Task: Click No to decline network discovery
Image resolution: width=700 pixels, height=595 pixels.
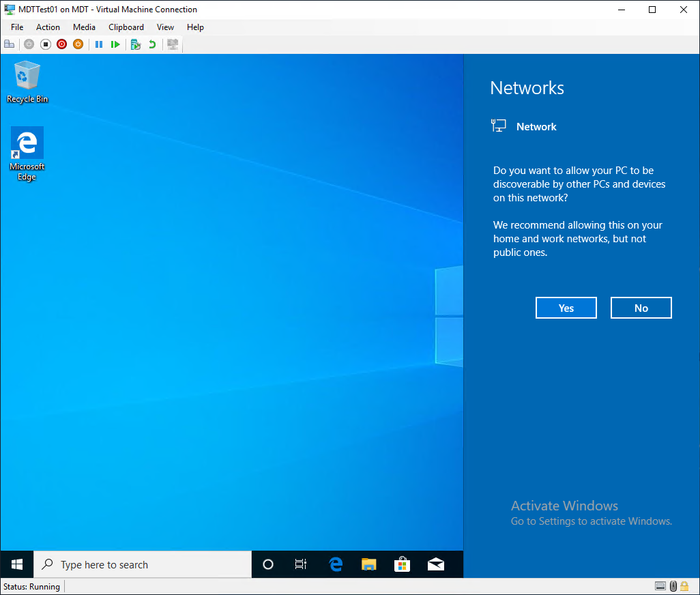Action: [641, 308]
